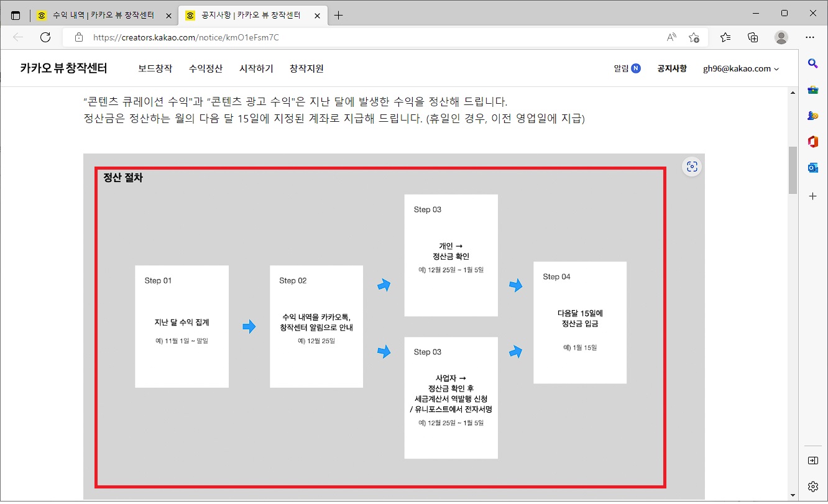This screenshot has height=504, width=828.
Task: Click the Step 01 label
Action: pyautogui.click(x=158, y=281)
